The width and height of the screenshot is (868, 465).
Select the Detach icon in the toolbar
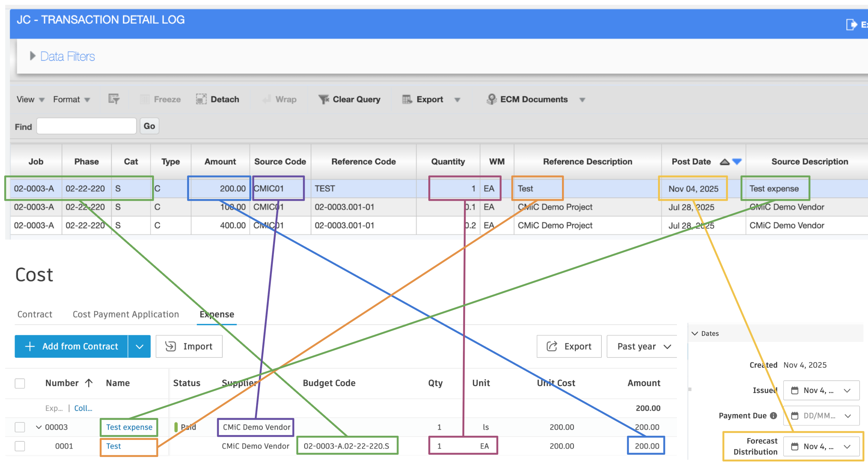[201, 99]
